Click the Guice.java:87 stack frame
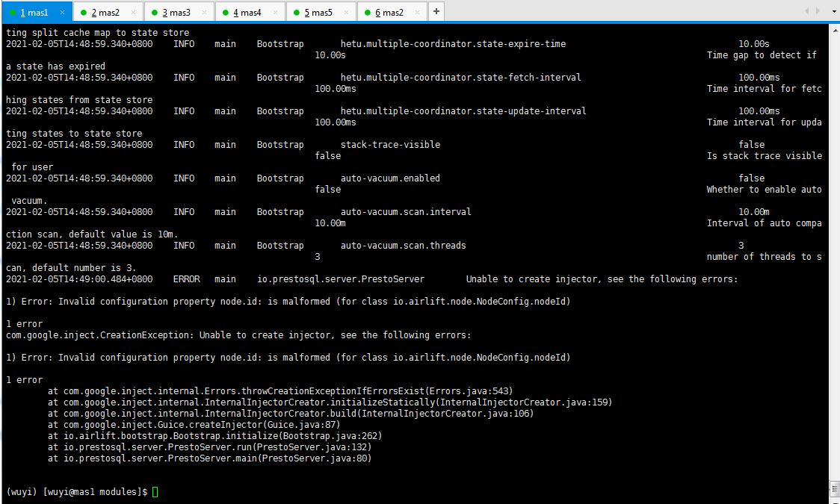The height and width of the screenshot is (504, 840). pyautogui.click(x=194, y=425)
